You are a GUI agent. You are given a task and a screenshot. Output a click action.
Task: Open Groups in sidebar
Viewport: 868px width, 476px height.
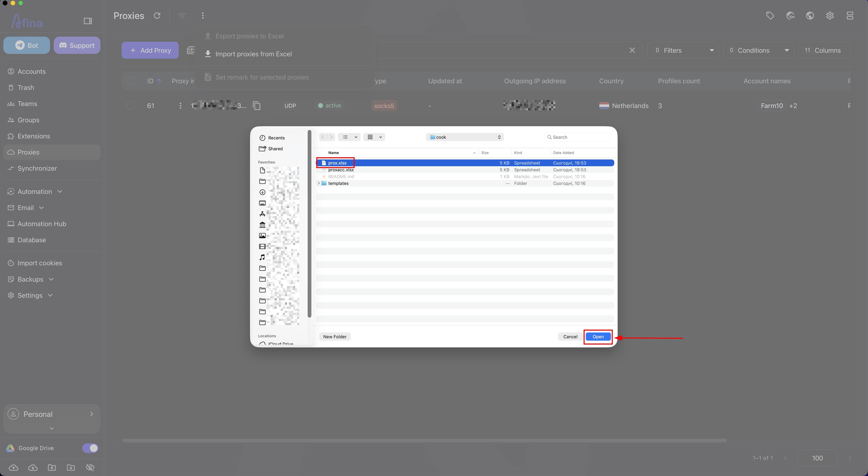pyautogui.click(x=52, y=120)
